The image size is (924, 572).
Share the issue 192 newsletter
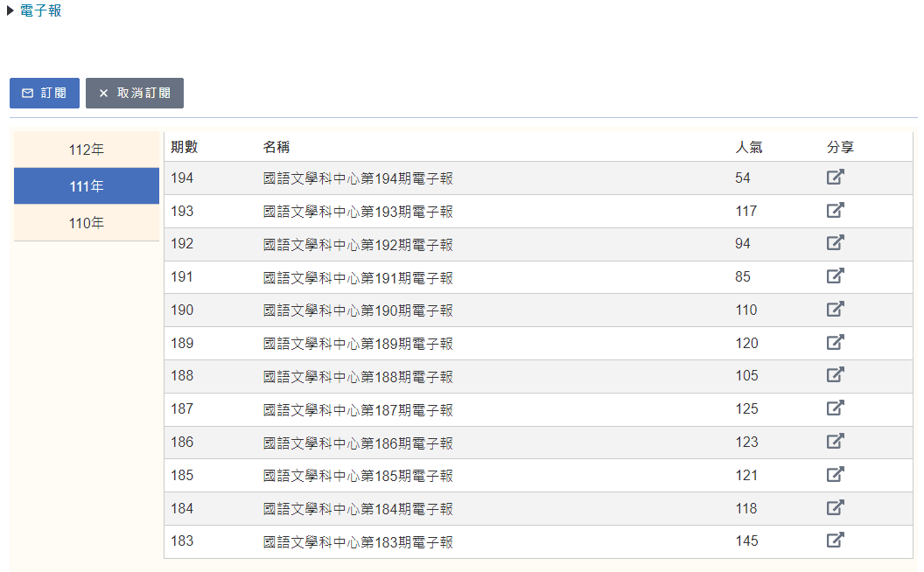coord(835,242)
